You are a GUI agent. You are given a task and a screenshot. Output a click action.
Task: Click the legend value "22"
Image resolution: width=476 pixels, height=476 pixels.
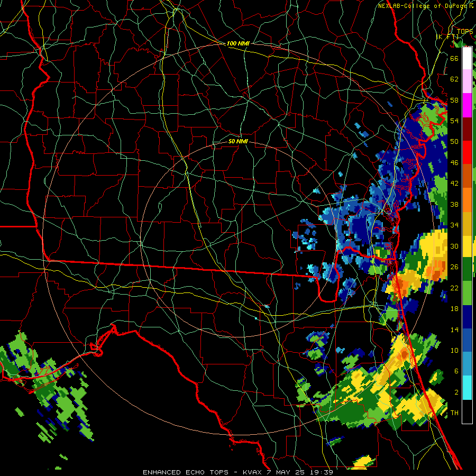click(x=454, y=288)
